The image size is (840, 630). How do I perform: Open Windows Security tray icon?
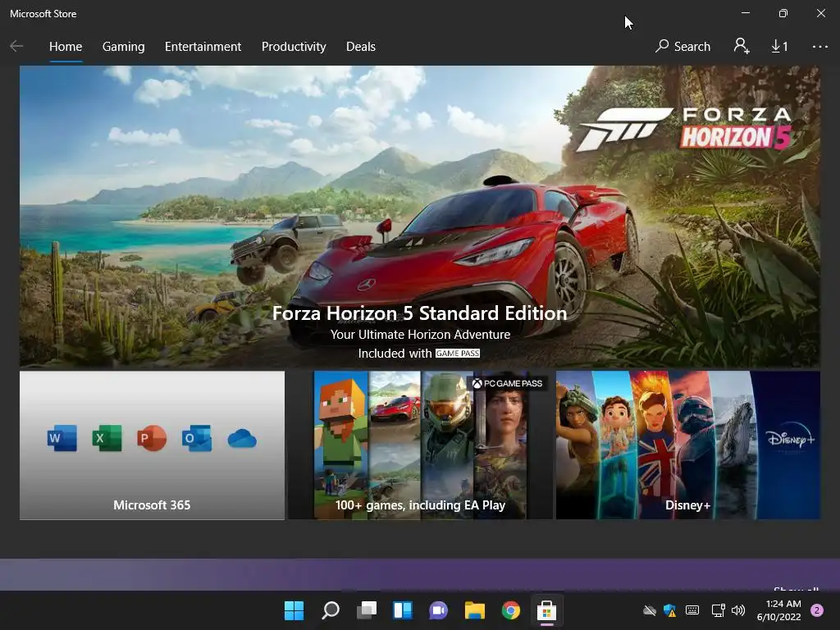pyautogui.click(x=669, y=610)
